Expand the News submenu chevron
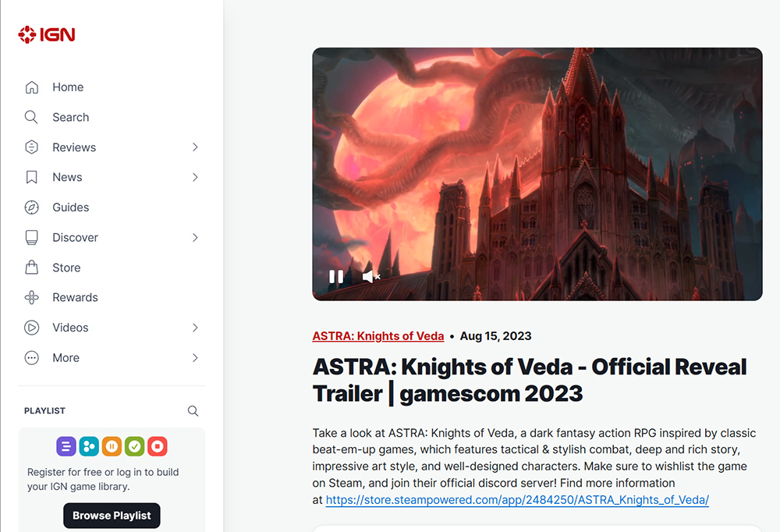The image size is (780, 532). tap(195, 177)
